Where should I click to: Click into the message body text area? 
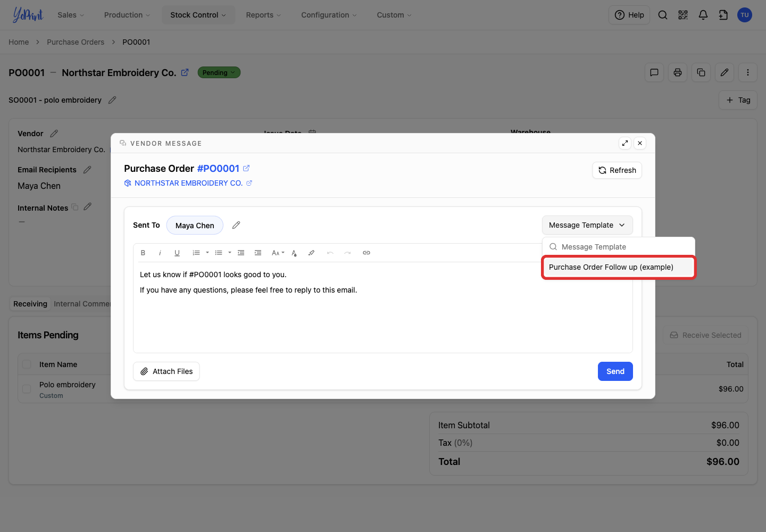click(382, 307)
